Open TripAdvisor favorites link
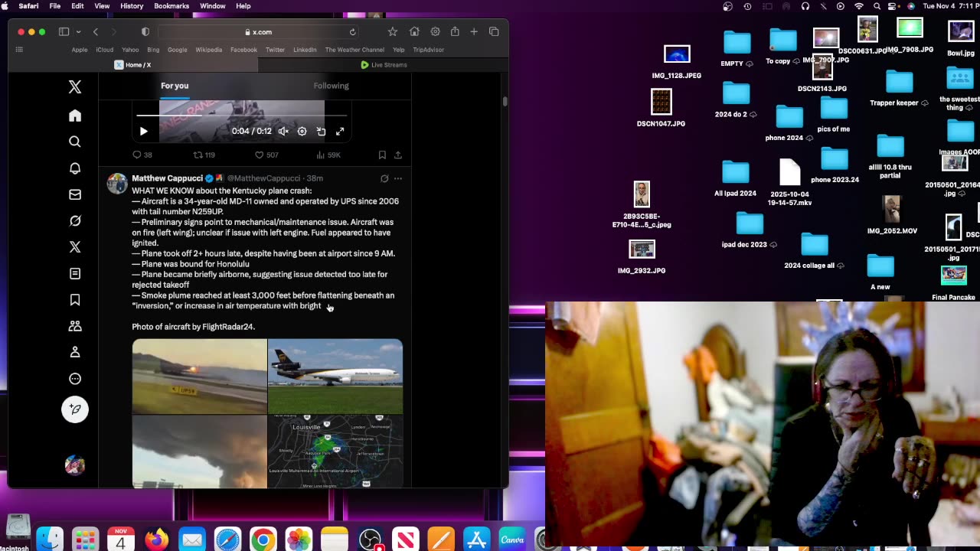This screenshot has width=980, height=551. [x=428, y=50]
